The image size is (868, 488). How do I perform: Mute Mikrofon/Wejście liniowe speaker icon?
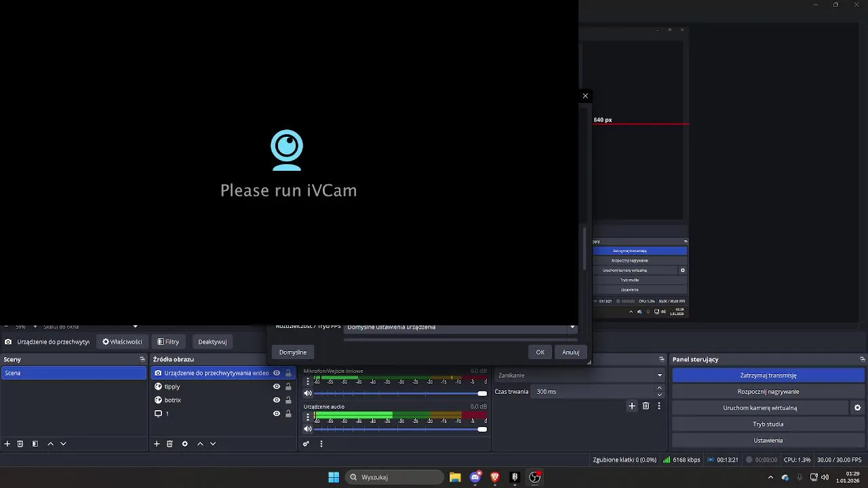(308, 393)
